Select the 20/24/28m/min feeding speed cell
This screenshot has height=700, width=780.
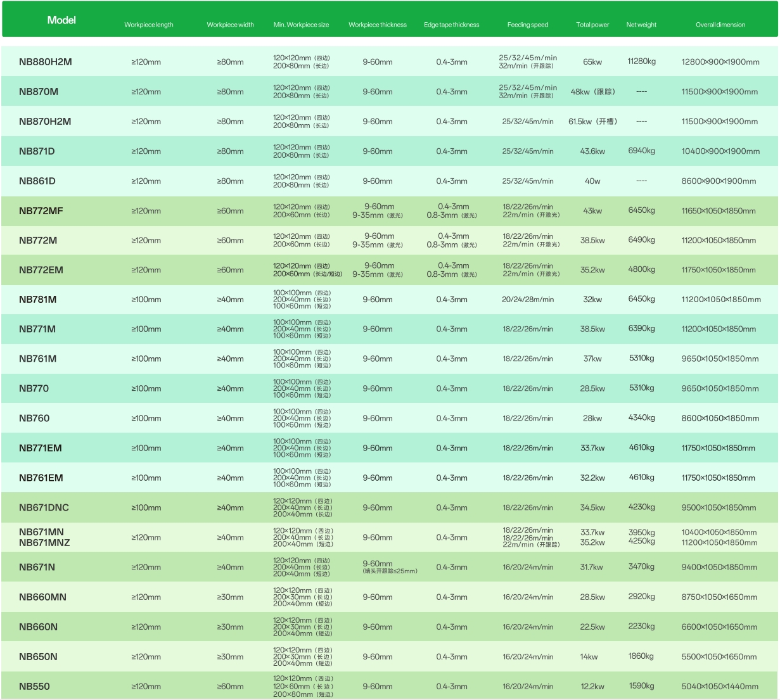(527, 300)
